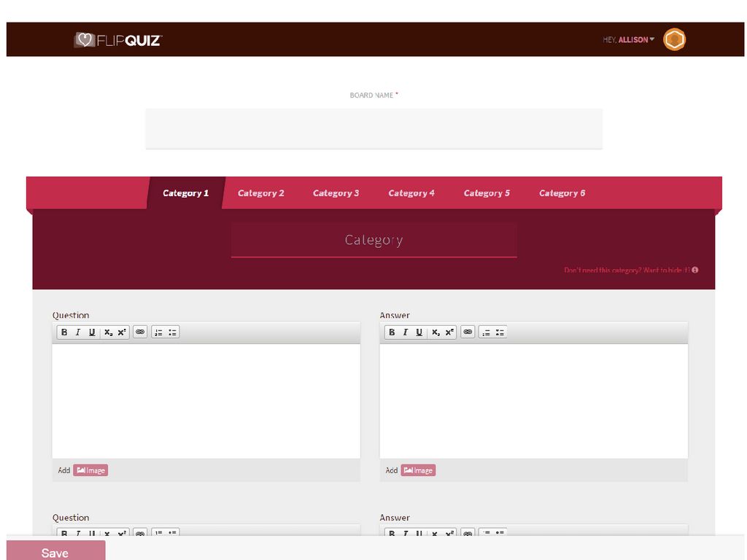
Task: Toggle Bold in the first Question editor
Action: 64,332
